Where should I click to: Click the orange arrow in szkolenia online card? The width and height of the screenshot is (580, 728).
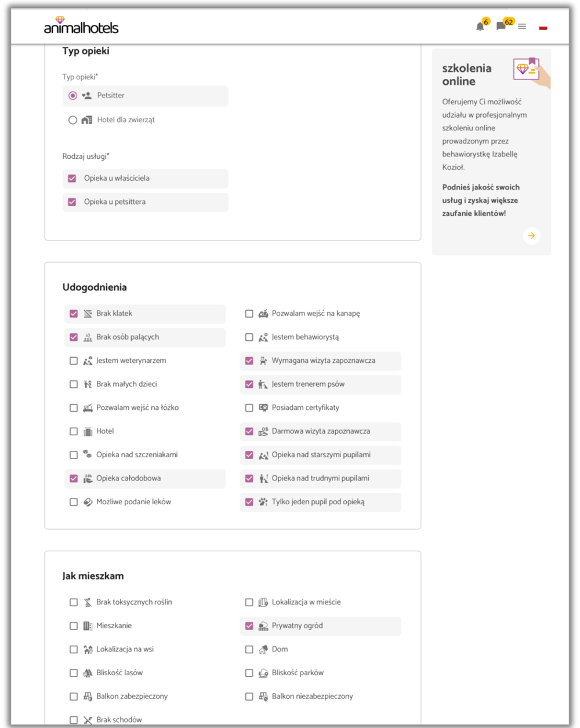[x=531, y=236]
